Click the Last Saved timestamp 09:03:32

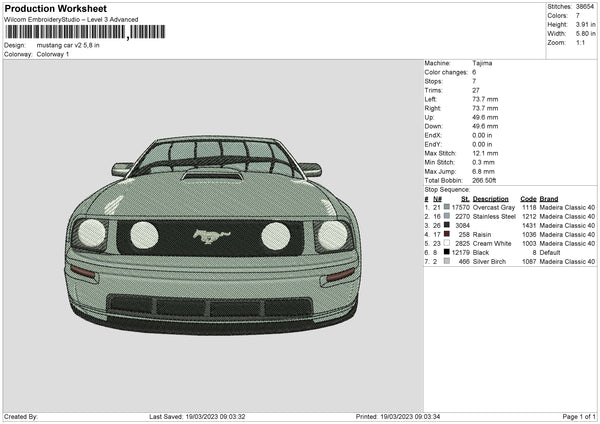[231, 416]
